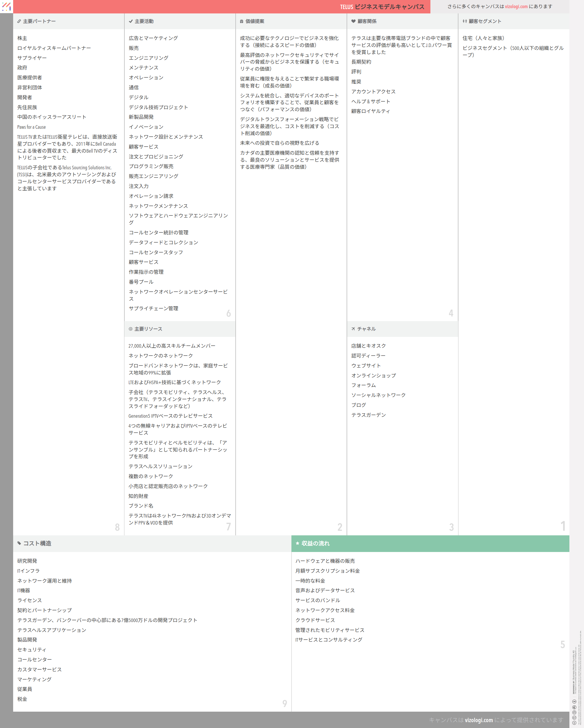
Task: Click the heart icon beside 顧客関係
Action: (x=353, y=21)
